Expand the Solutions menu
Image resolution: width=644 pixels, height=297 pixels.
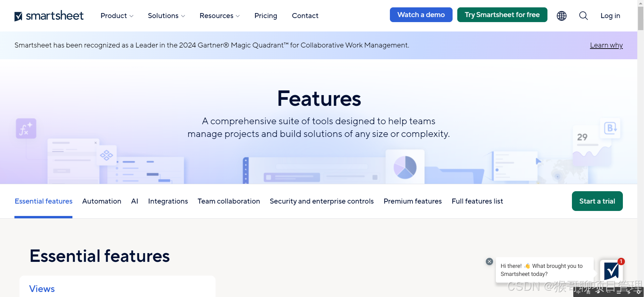(x=166, y=16)
